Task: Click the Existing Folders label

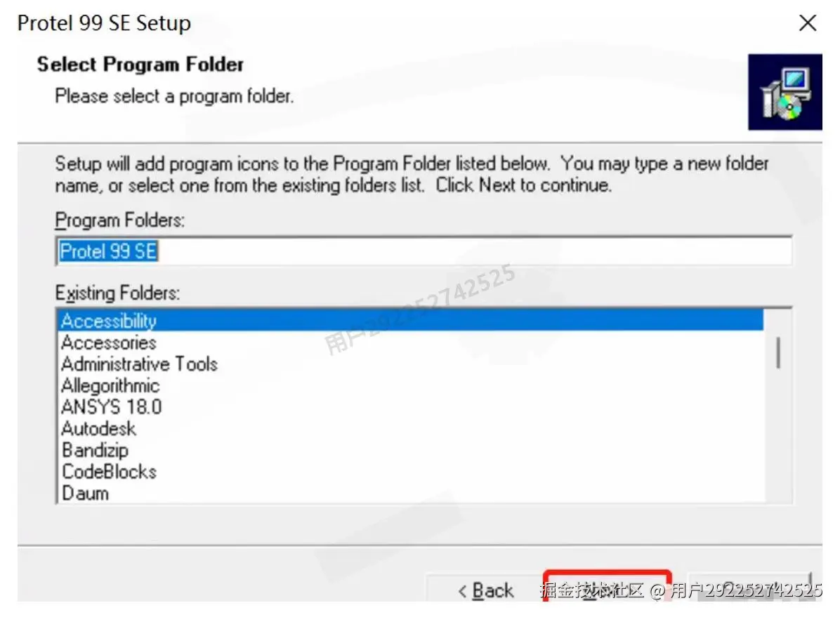Action: 117,292
